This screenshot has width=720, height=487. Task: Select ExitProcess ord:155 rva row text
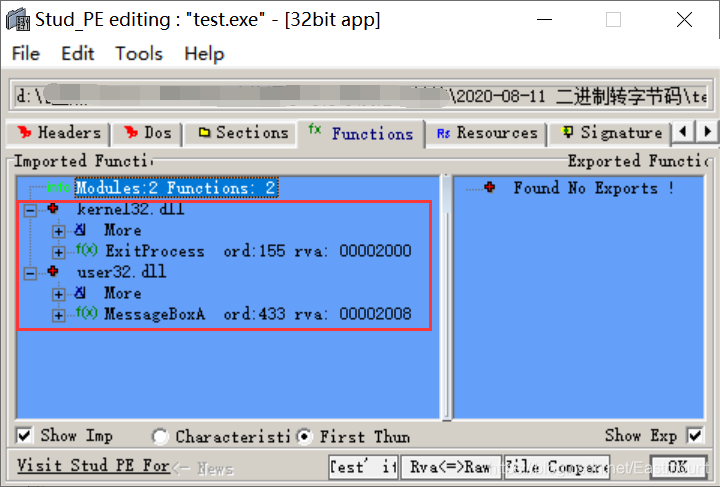tap(258, 251)
